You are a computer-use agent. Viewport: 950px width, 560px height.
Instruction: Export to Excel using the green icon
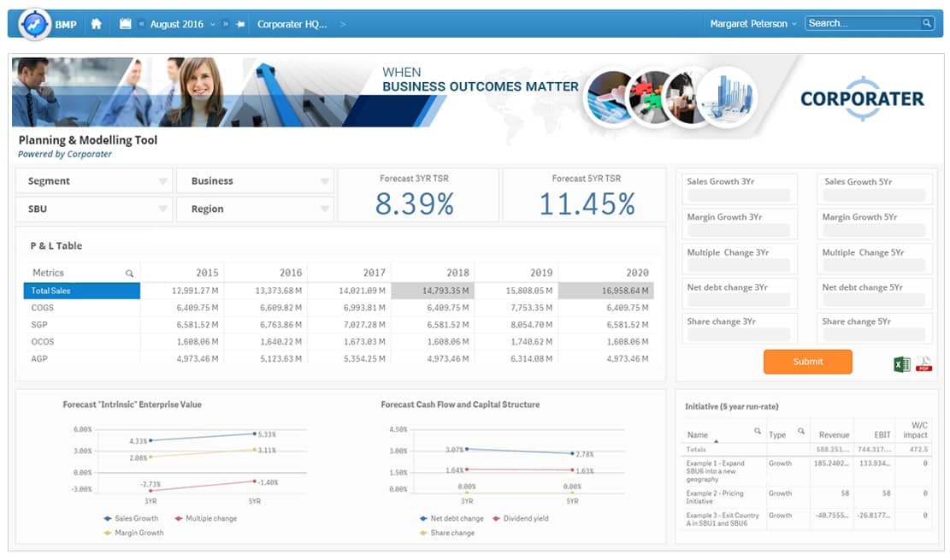[x=901, y=365]
